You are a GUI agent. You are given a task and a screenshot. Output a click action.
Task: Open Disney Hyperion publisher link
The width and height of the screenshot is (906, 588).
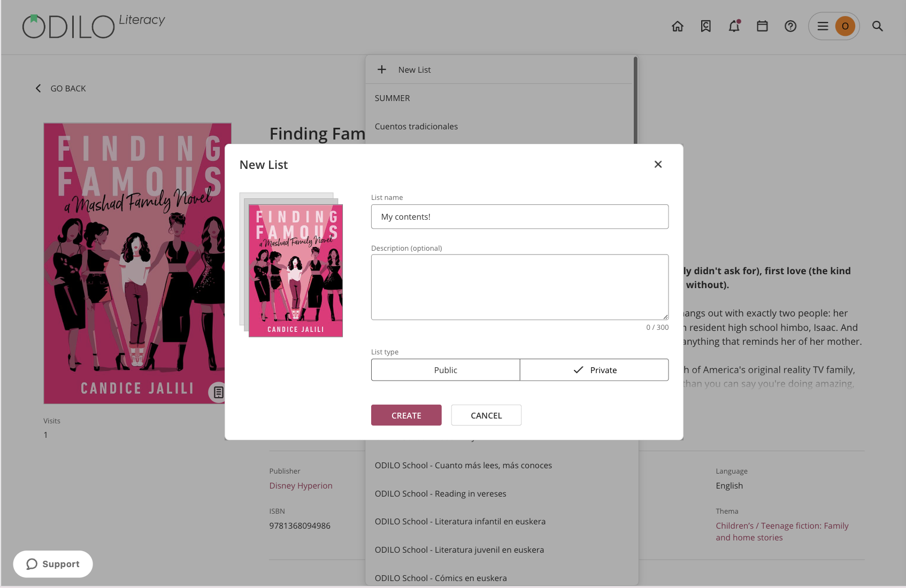click(301, 485)
